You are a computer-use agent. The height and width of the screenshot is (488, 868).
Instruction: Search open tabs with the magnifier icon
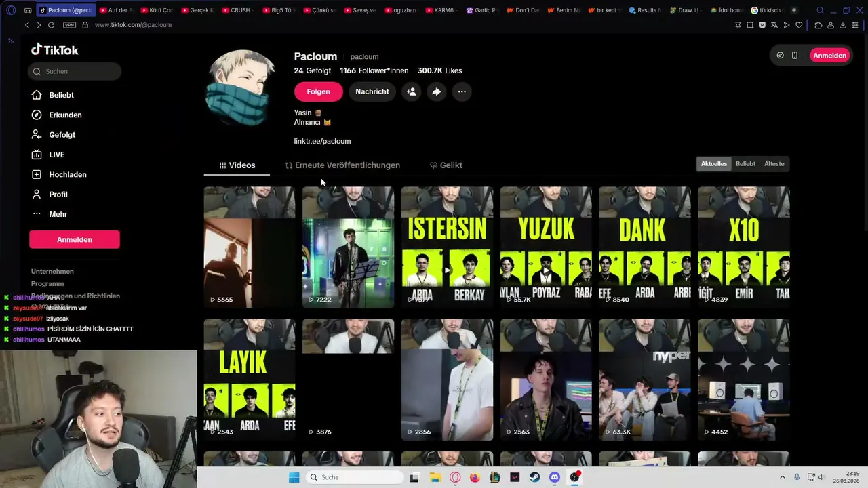(x=820, y=10)
